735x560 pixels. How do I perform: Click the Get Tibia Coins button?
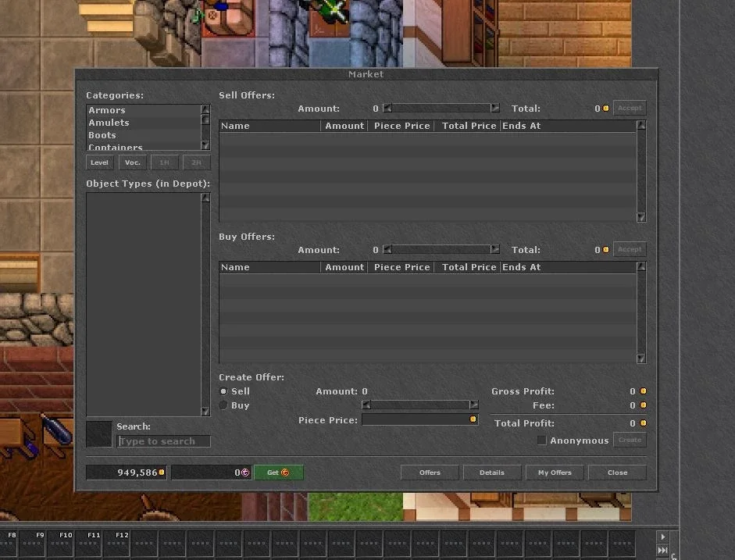[x=278, y=473]
